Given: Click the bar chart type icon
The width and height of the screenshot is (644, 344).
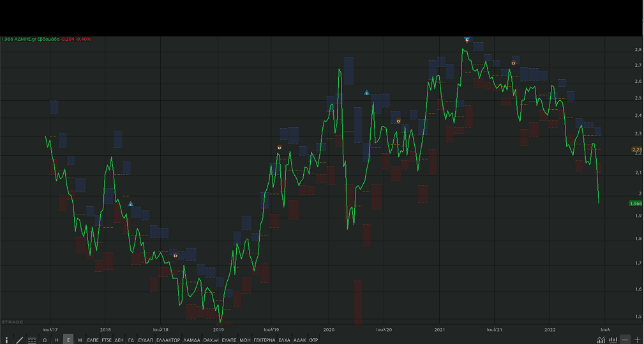Looking at the screenshot, I should [613, 340].
